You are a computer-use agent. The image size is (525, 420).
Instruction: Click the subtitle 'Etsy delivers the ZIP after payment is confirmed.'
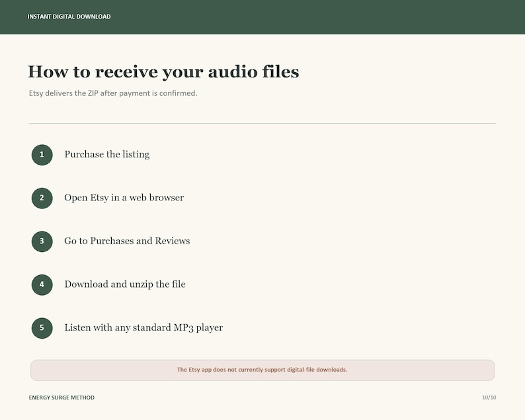coord(113,93)
